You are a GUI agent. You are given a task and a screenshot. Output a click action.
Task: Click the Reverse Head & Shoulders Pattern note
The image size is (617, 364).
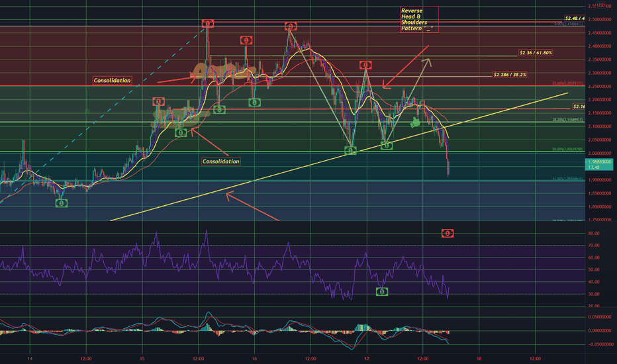click(x=419, y=20)
